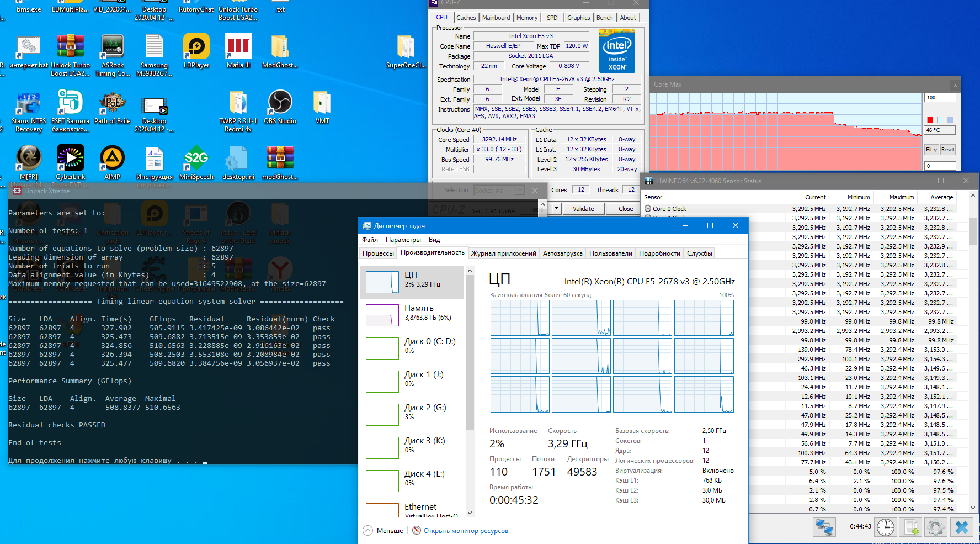Click the Validate button in CPU-Z

(583, 209)
